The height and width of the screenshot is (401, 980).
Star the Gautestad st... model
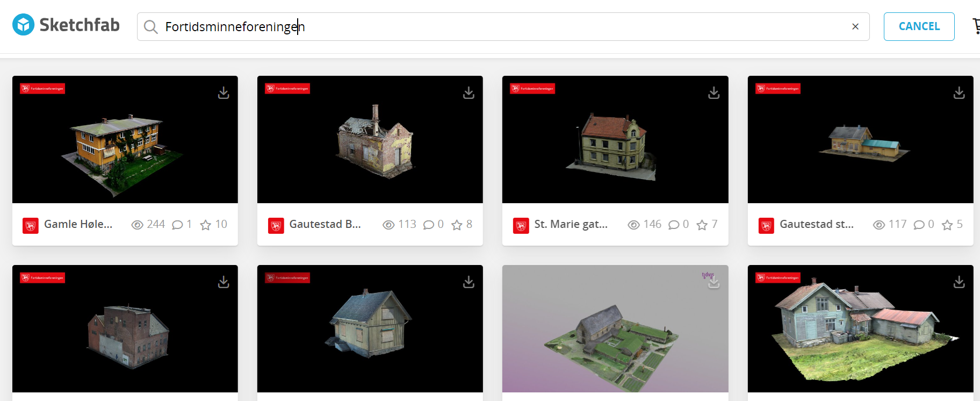[x=947, y=225]
